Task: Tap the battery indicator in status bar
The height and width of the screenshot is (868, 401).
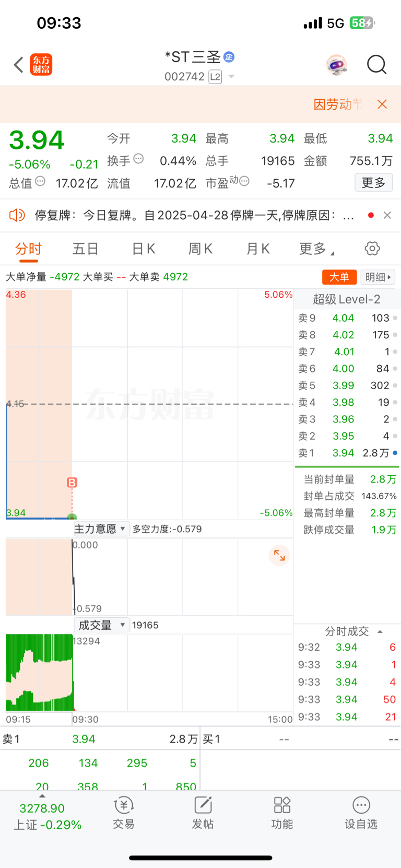Action: tap(362, 23)
